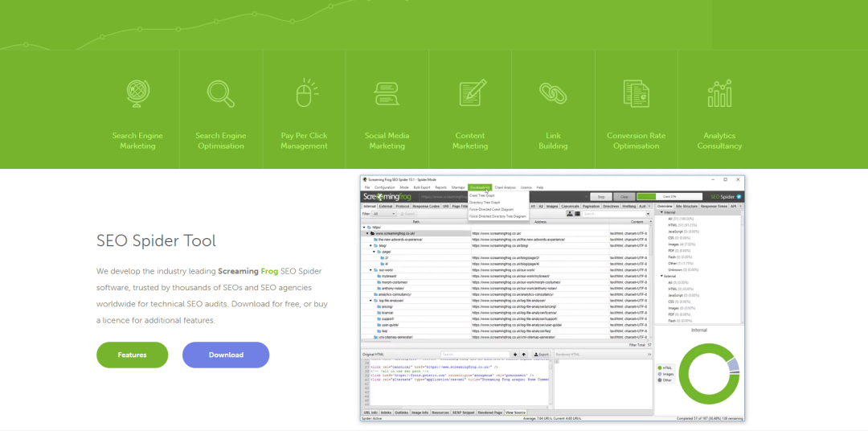This screenshot has height=431, width=868.
Task: Open the Filter All dropdown
Action: point(383,214)
